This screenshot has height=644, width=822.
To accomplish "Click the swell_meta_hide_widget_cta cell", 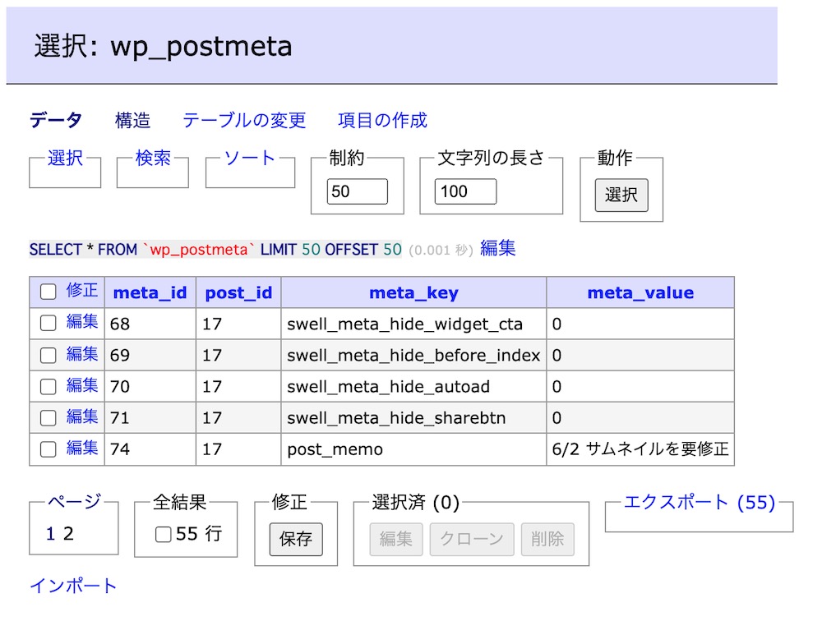I will (413, 324).
